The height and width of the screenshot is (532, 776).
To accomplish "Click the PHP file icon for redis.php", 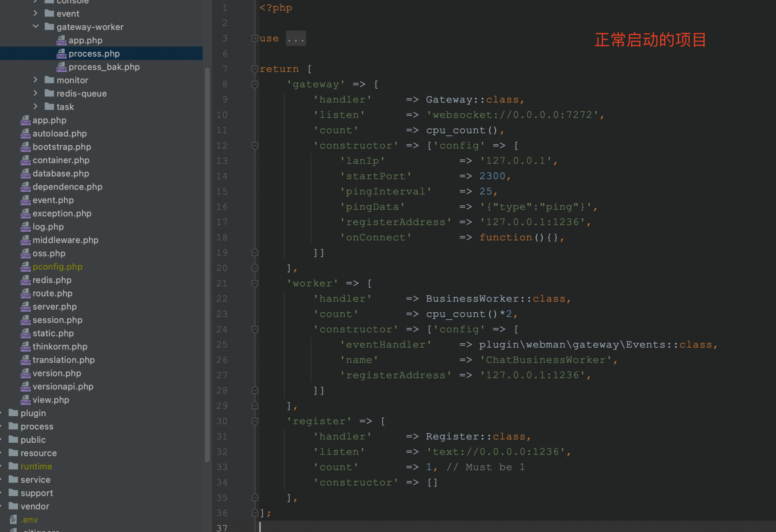I will coord(25,280).
